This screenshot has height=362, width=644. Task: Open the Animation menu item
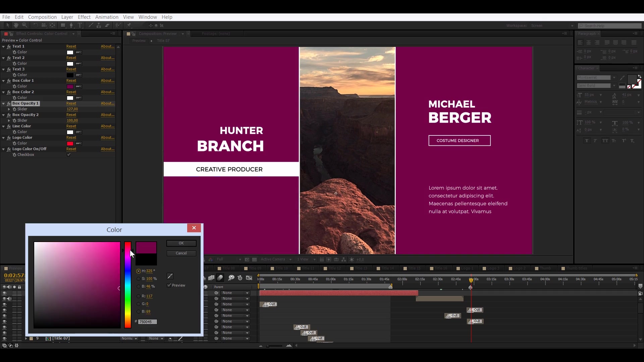pyautogui.click(x=107, y=17)
